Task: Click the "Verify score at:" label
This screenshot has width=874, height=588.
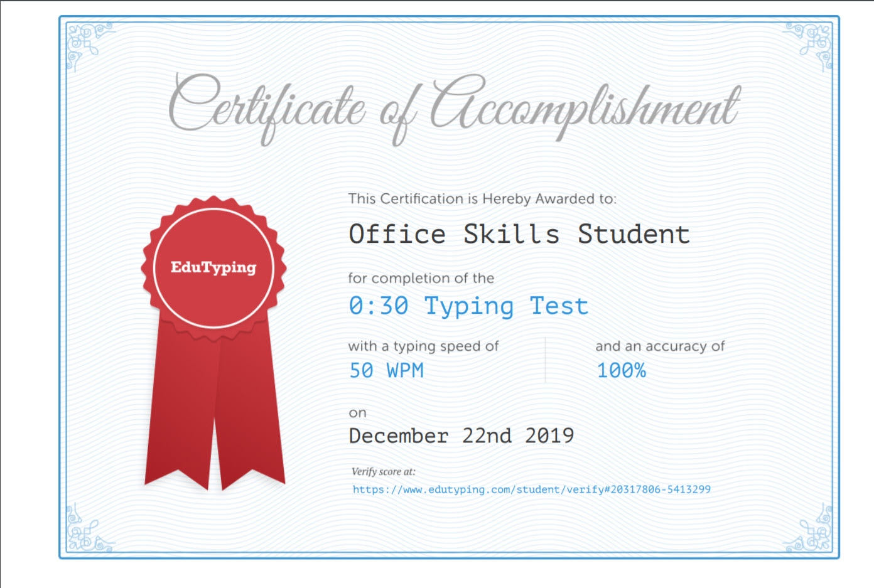Action: (x=384, y=471)
